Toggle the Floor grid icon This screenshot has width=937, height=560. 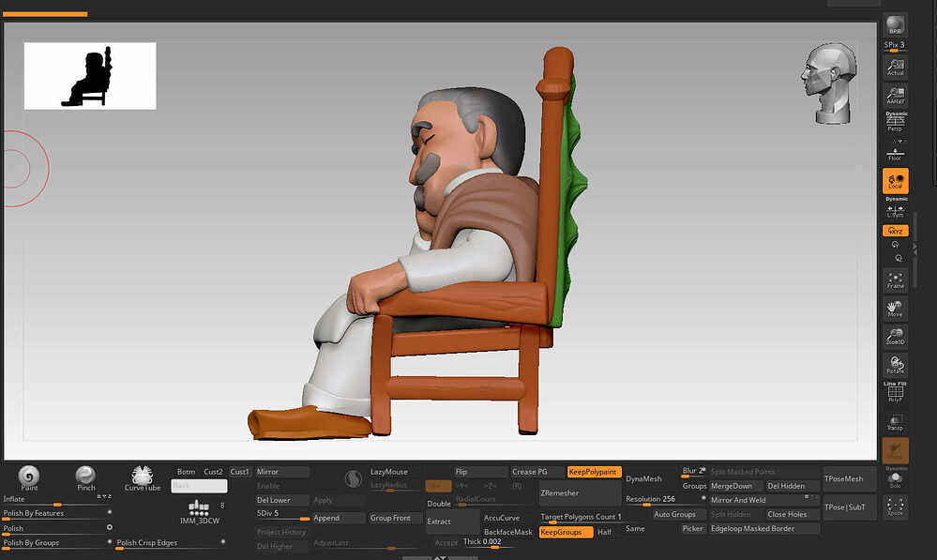895,154
